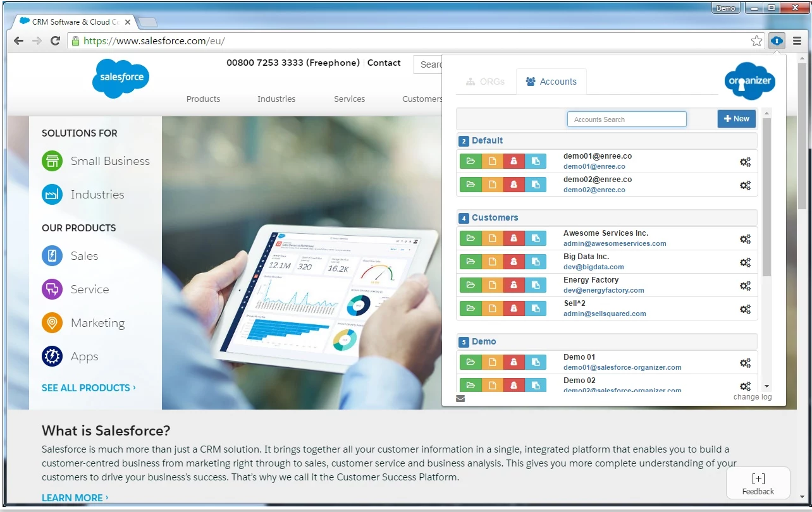Click the orange page icon for Awesome Services Inc.
This screenshot has width=812, height=512.
click(x=493, y=238)
